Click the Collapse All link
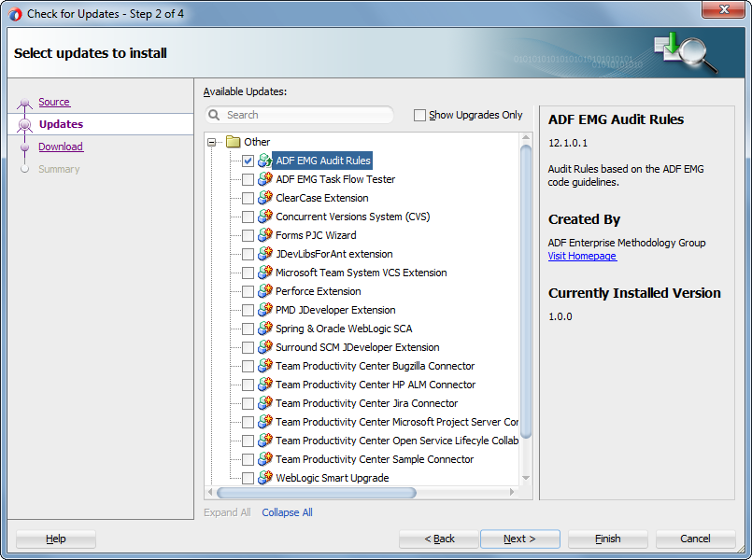The height and width of the screenshot is (560, 752). tap(287, 512)
